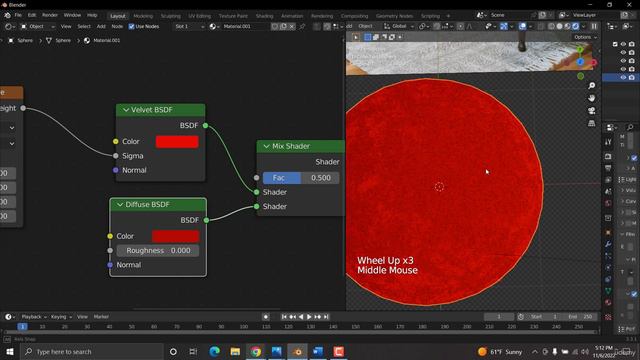Jump to the end frame button
The width and height of the screenshot is (640, 360).
326,317
